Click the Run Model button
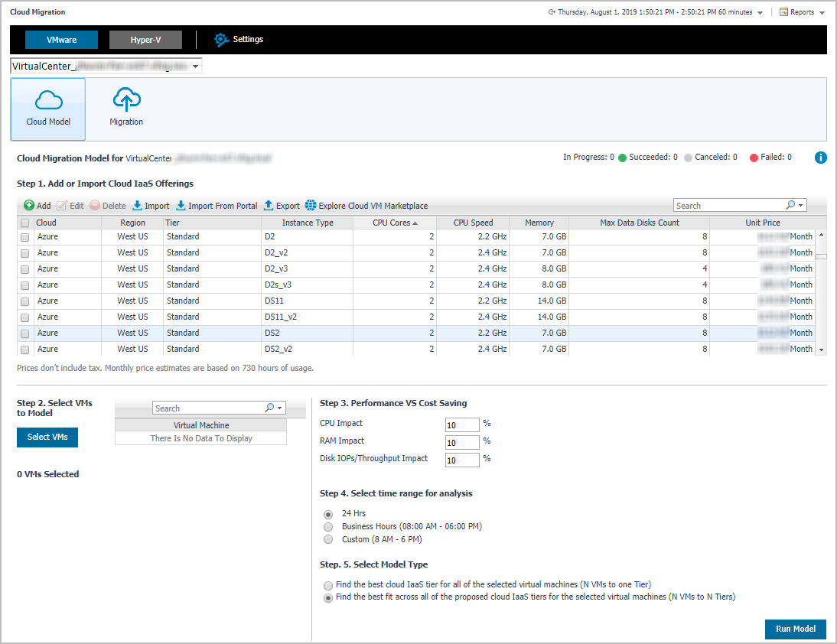The width and height of the screenshot is (837, 644). (x=796, y=629)
